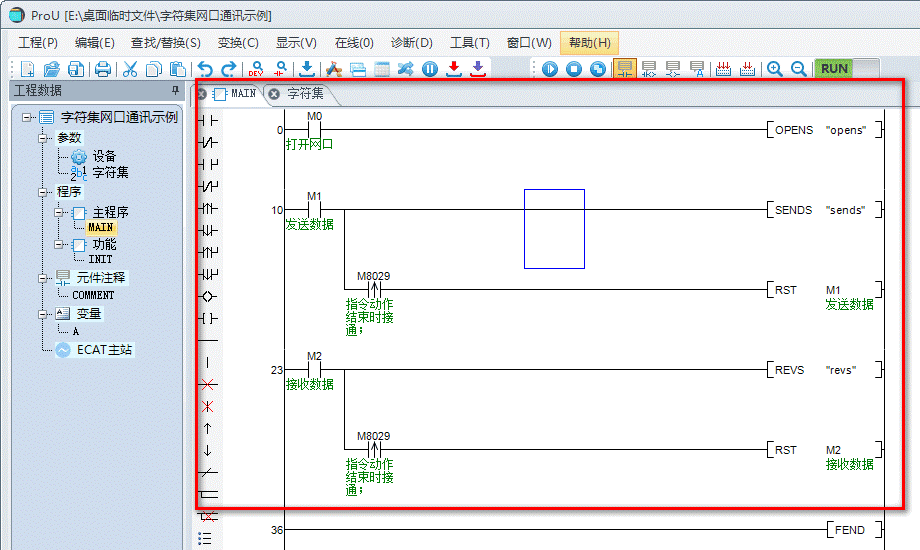Open the 帮助(H) menu
920x550 pixels.
tap(590, 43)
